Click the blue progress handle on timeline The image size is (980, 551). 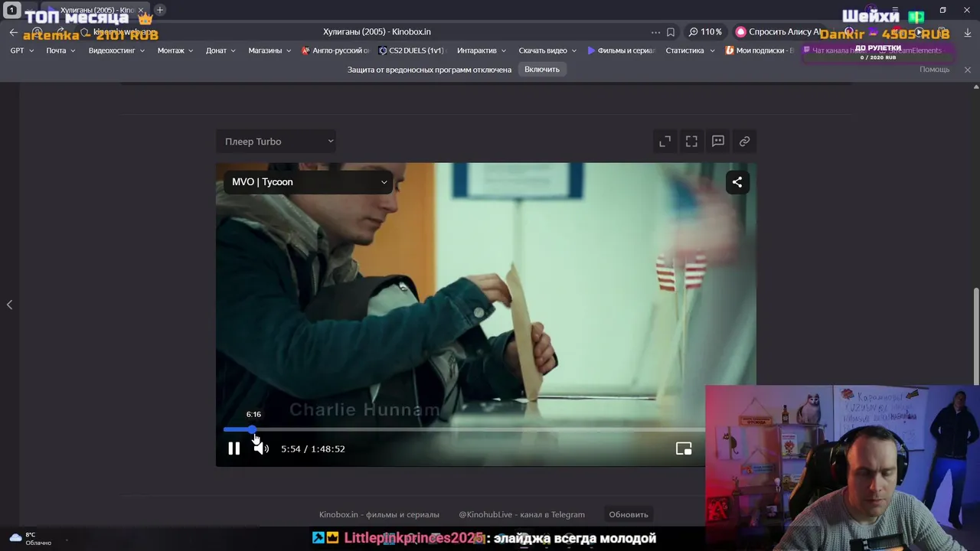252,430
